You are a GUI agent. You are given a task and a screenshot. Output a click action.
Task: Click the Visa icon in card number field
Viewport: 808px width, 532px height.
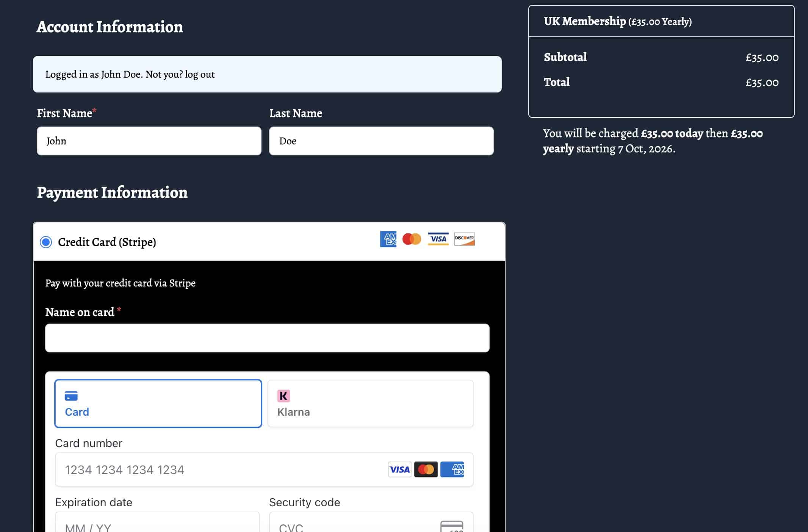[x=400, y=469]
